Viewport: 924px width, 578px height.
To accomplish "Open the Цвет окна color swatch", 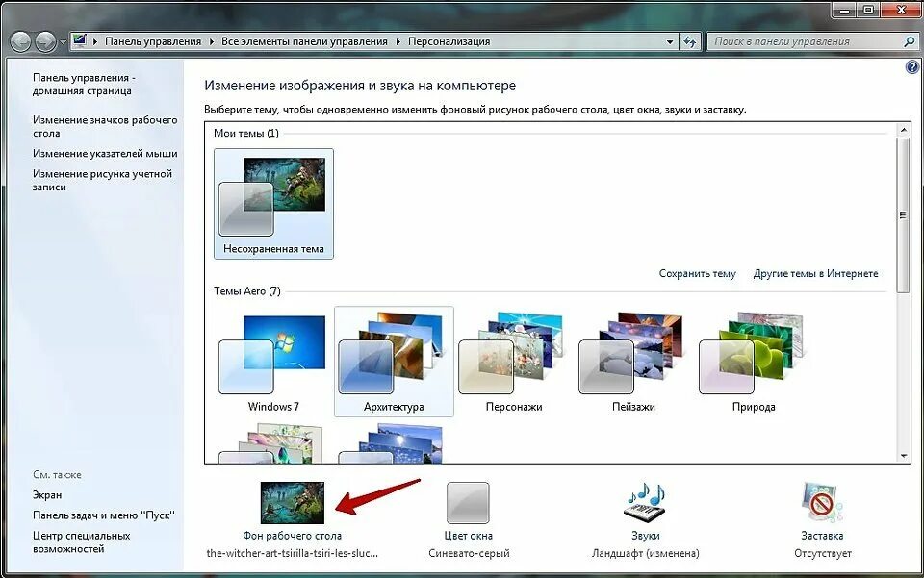I will point(468,503).
